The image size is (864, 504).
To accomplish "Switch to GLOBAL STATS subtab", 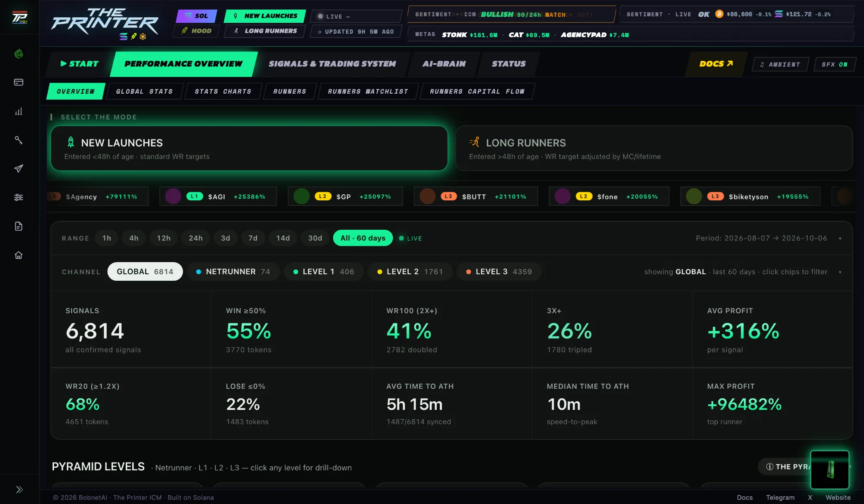I will point(144,92).
